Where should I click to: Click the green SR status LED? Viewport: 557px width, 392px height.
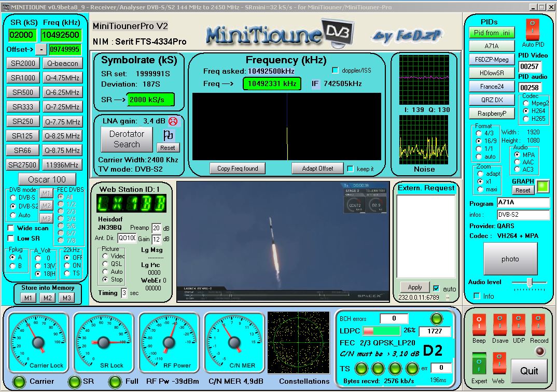pos(75,382)
